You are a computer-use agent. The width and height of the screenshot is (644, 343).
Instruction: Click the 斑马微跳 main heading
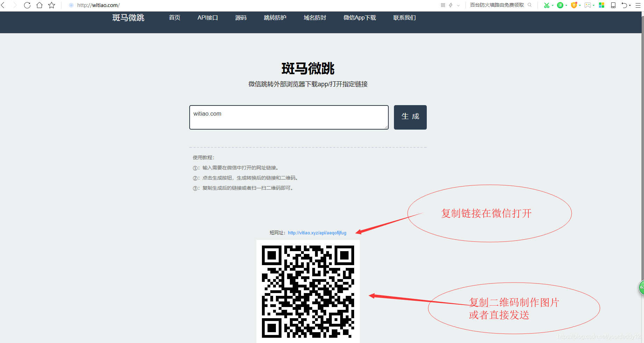coord(308,68)
